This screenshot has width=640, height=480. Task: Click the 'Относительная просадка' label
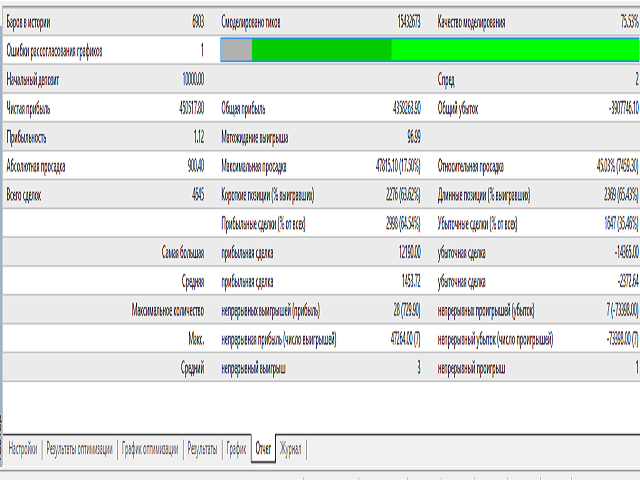[470, 167]
